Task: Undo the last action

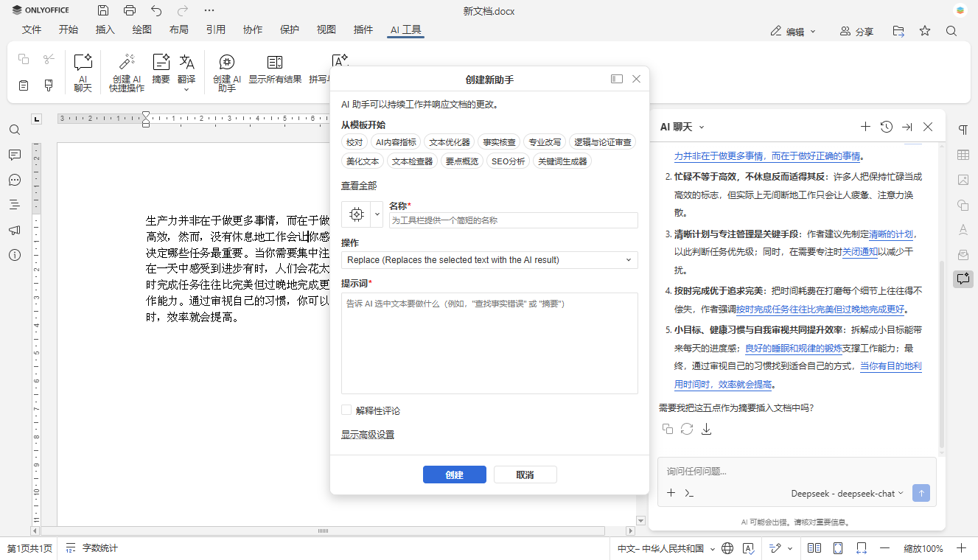Action: tap(156, 10)
